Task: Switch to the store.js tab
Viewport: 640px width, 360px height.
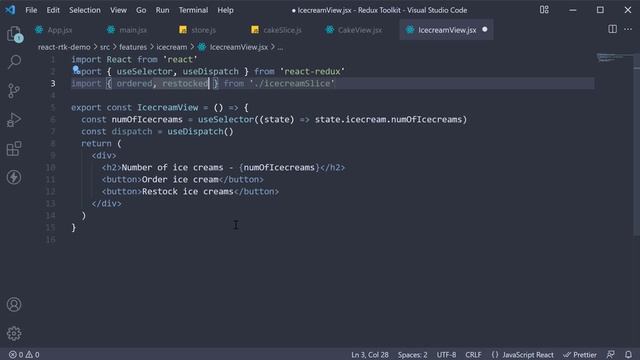Action: point(203,30)
